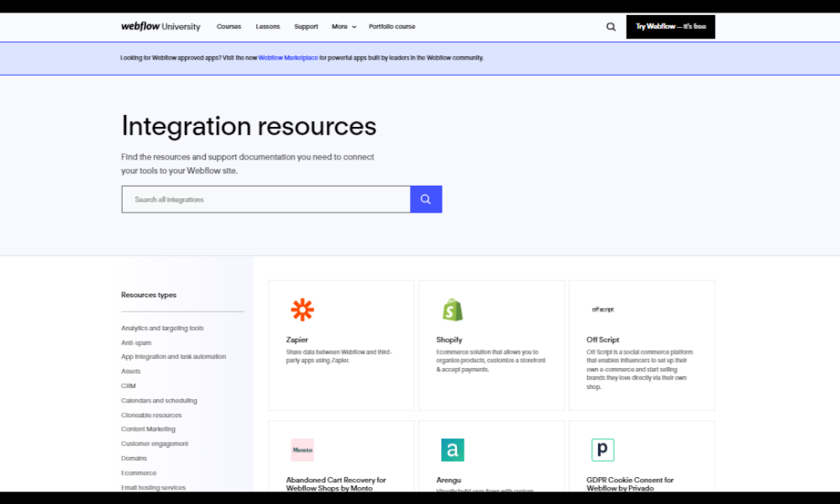The width and height of the screenshot is (840, 504).
Task: Open the Portfolio course nav item
Action: pos(391,26)
